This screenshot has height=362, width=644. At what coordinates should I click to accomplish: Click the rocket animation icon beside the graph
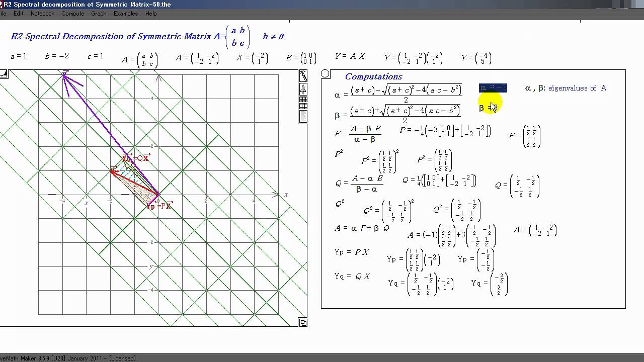[303, 89]
